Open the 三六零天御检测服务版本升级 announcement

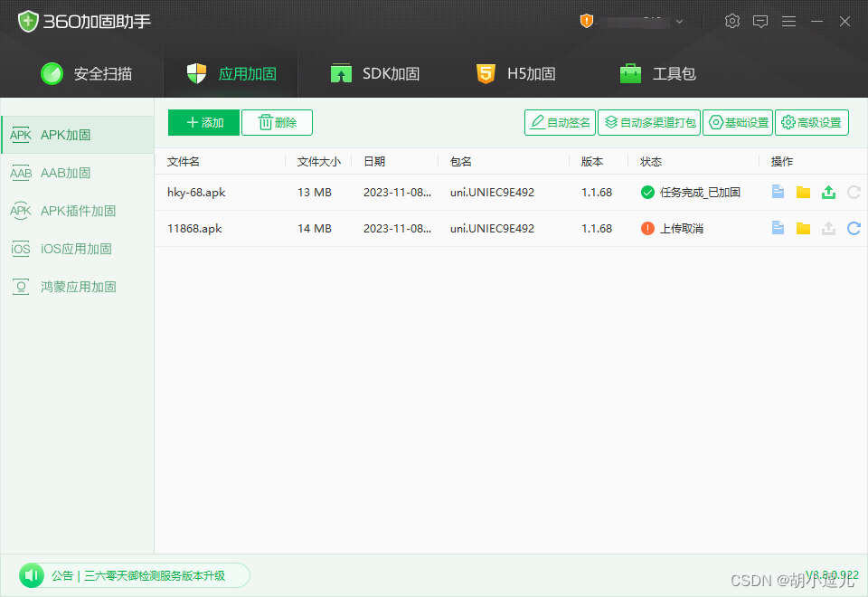point(155,576)
